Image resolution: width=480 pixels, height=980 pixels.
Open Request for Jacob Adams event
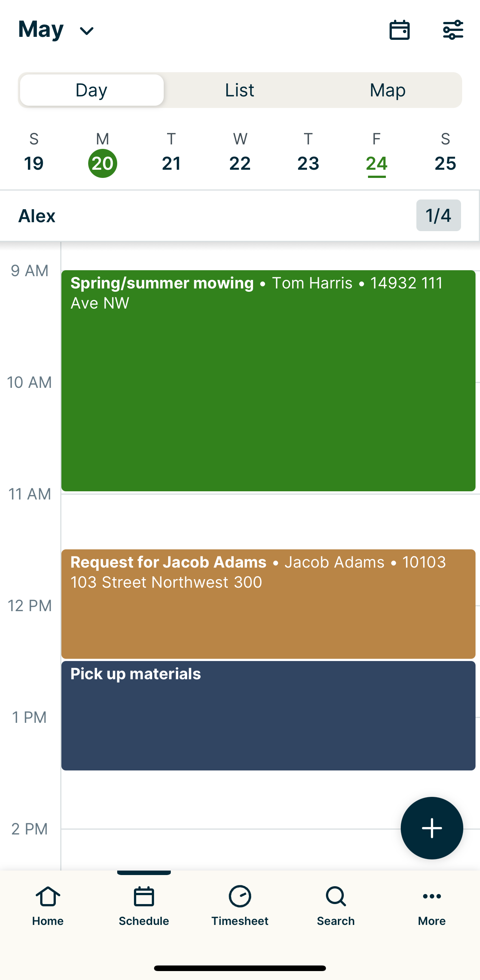(268, 604)
